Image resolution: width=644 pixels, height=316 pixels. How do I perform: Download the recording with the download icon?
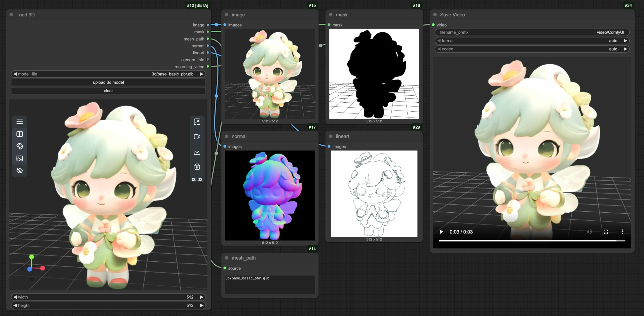click(x=197, y=152)
